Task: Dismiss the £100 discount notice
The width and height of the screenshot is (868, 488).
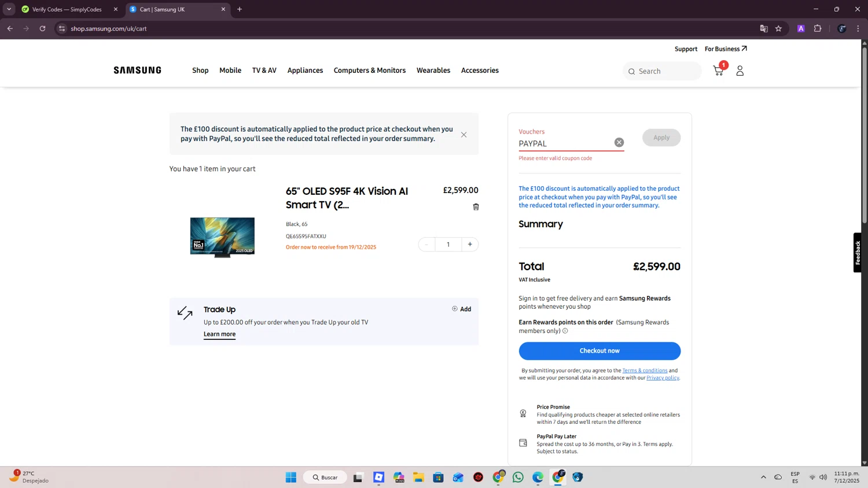Action: click(x=464, y=135)
